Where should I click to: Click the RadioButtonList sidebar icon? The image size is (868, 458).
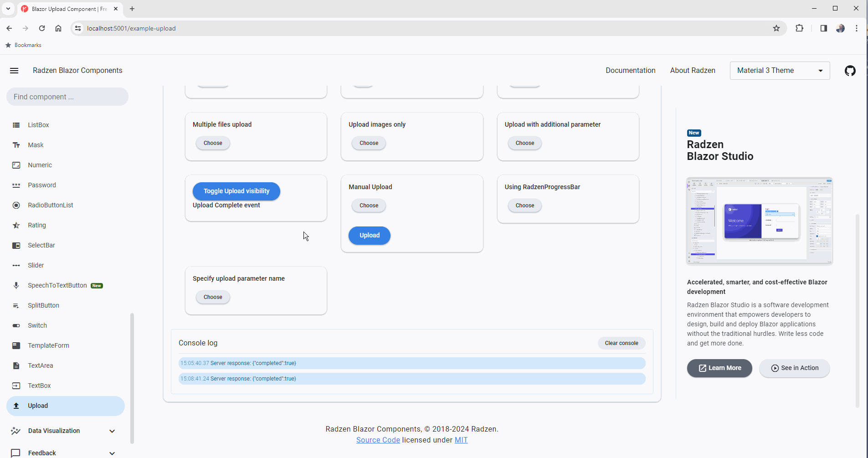click(x=16, y=205)
